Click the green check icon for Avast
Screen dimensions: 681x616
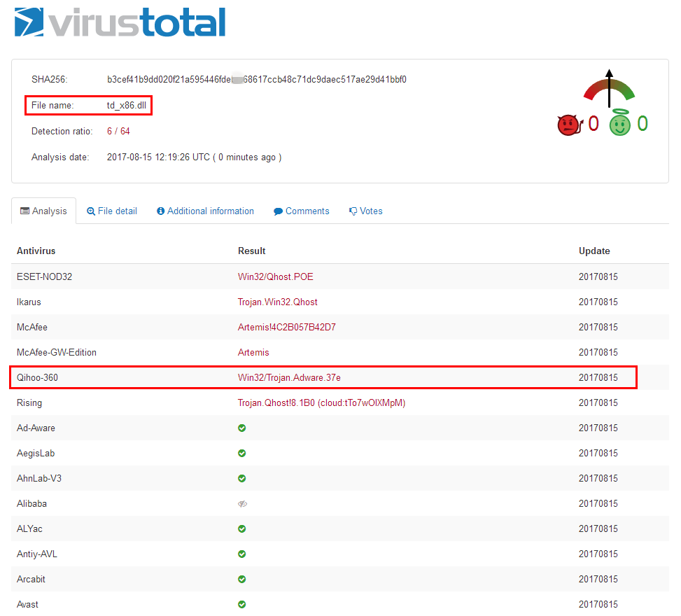click(242, 604)
